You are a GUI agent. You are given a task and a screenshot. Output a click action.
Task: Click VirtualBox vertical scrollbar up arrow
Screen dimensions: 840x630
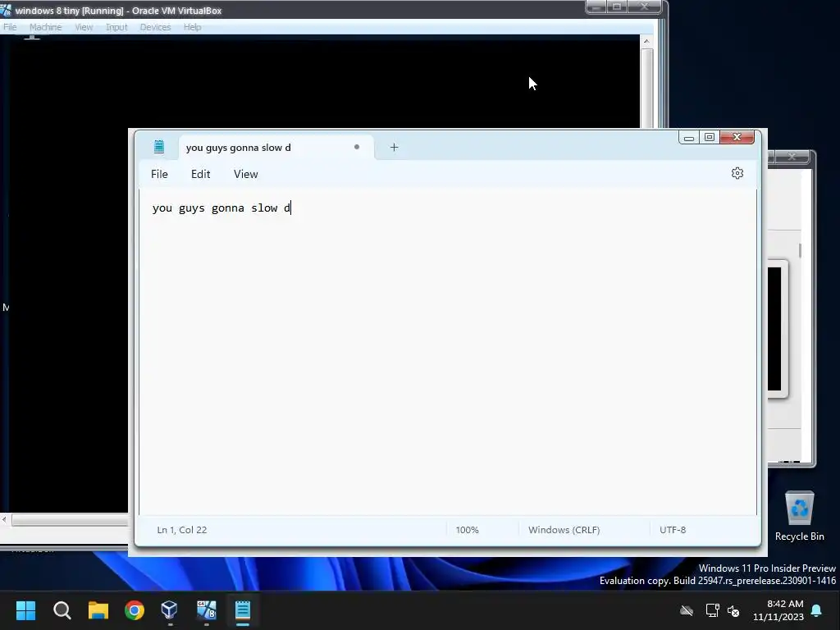[x=646, y=41]
